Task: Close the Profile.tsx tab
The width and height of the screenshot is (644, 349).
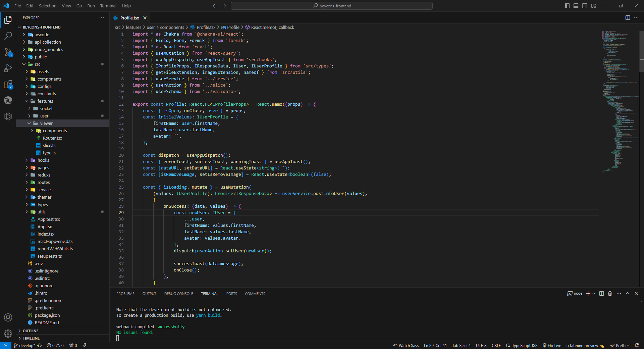Action: 145,18
